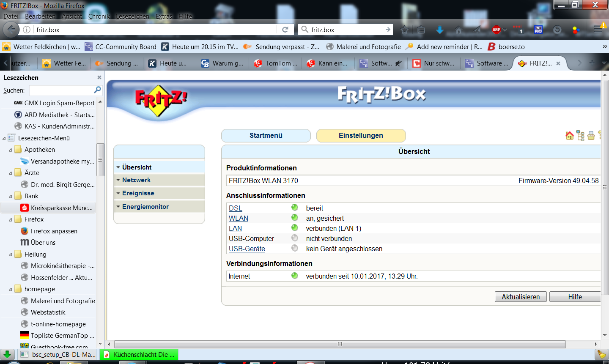Open the DSL link
The height and width of the screenshot is (364, 609).
236,208
